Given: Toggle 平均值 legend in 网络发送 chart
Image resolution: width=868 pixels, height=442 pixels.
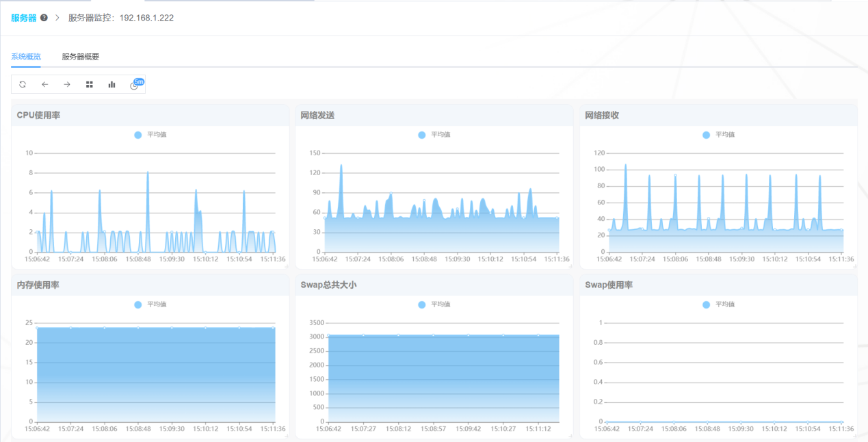Looking at the screenshot, I should 434,135.
